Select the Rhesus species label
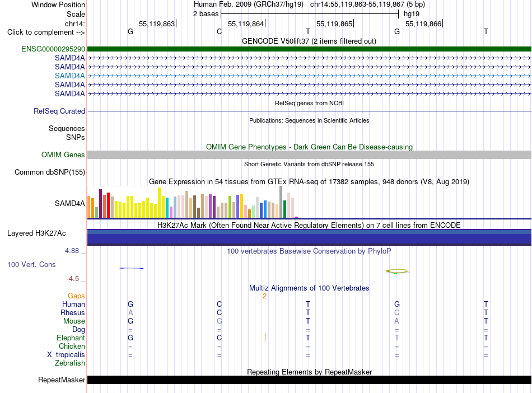The image size is (532, 393). [73, 312]
